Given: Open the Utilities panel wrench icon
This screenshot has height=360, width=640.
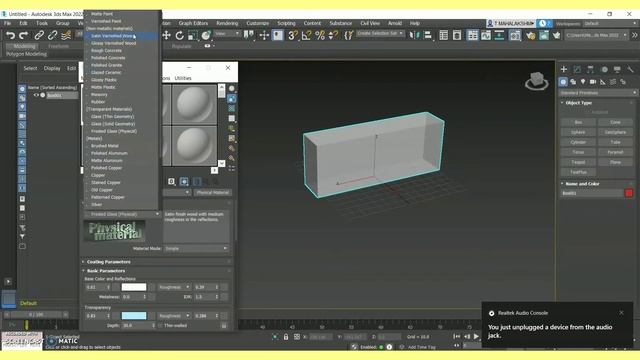Looking at the screenshot, I should 631,69.
